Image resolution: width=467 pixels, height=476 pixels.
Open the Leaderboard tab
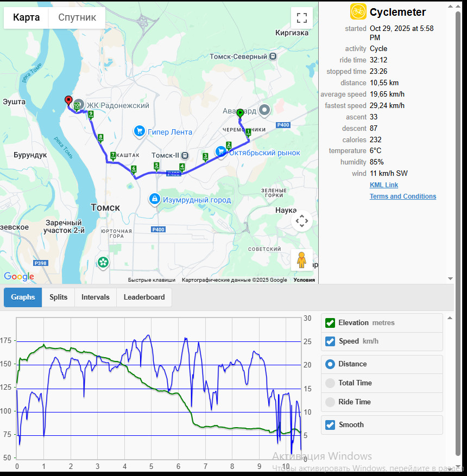pyautogui.click(x=144, y=297)
